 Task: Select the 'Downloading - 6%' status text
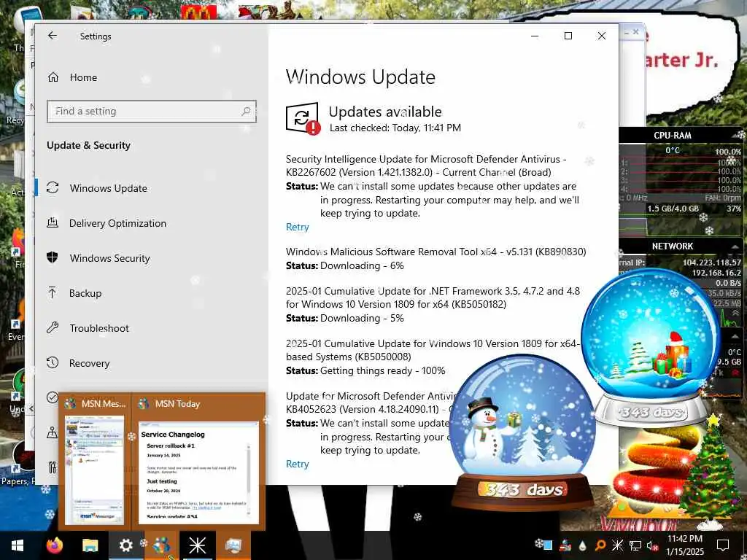(x=362, y=265)
